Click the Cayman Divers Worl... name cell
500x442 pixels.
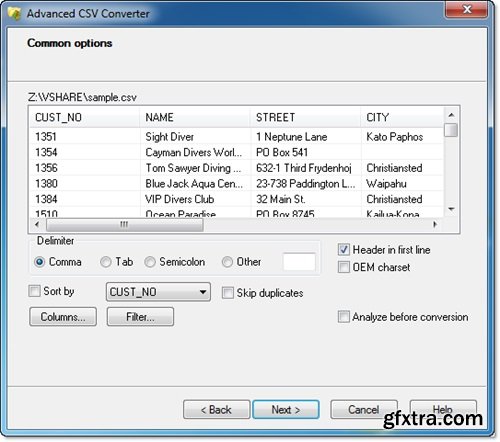(194, 152)
